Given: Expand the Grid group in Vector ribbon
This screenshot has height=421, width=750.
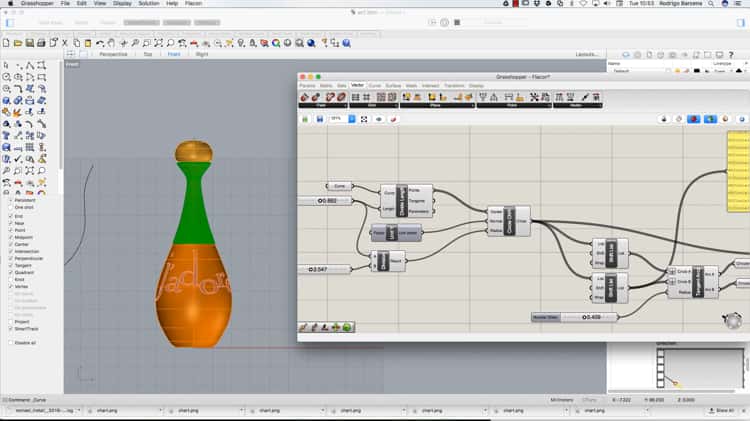Looking at the screenshot, I should [x=373, y=105].
